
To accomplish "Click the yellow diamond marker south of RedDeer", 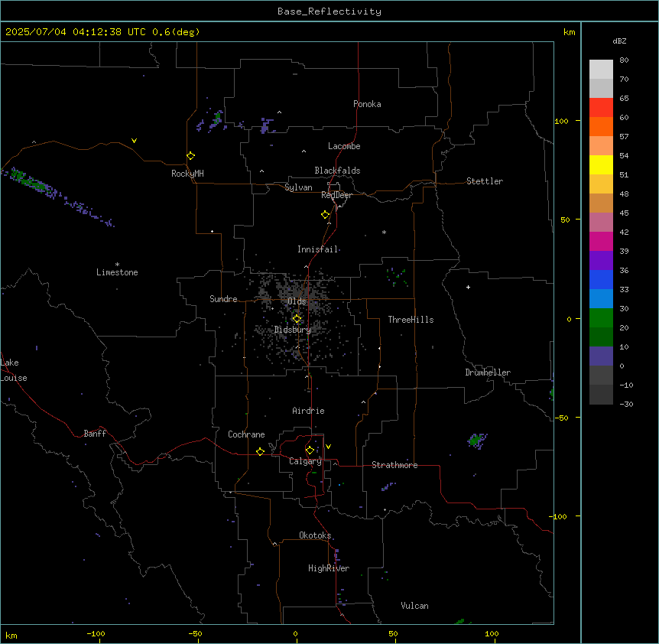I will [326, 215].
